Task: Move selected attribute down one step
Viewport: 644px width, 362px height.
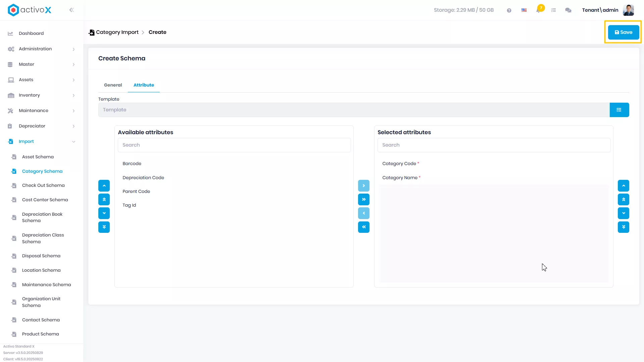Action: (x=624, y=213)
